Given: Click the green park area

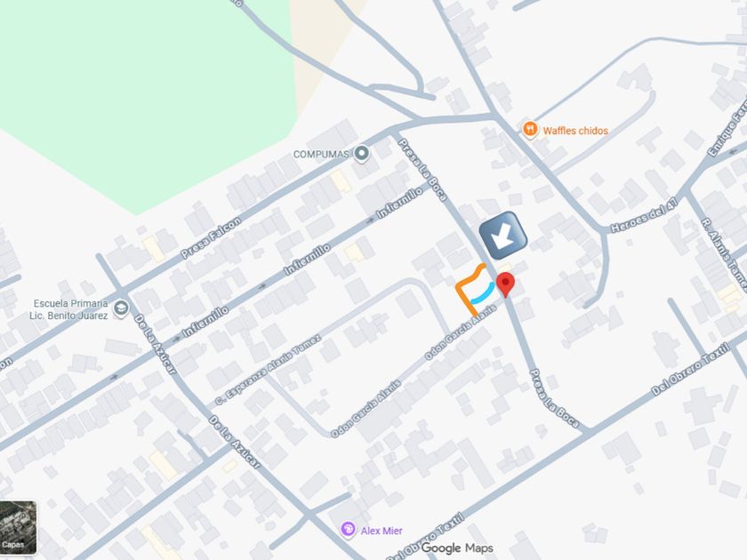Looking at the screenshot, I should click(x=143, y=95).
